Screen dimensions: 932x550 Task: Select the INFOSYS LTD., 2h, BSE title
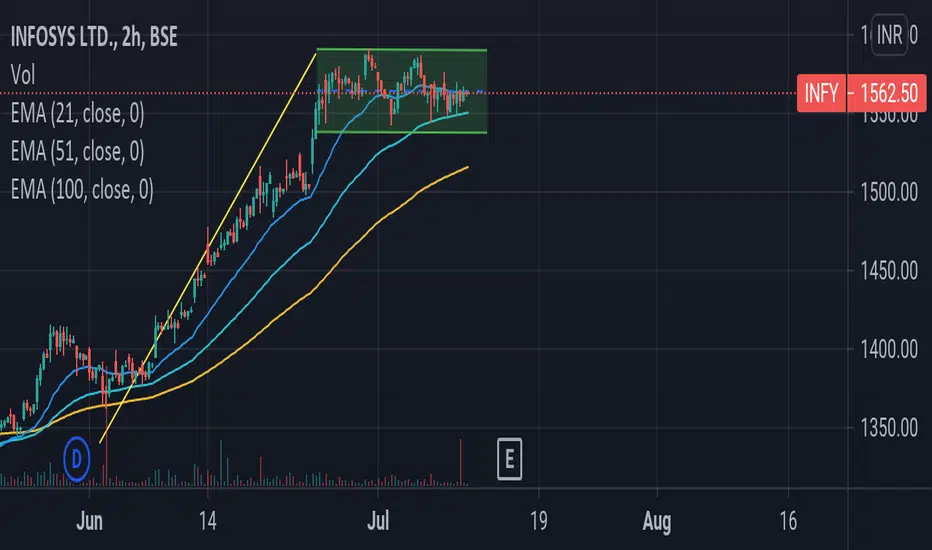[94, 37]
